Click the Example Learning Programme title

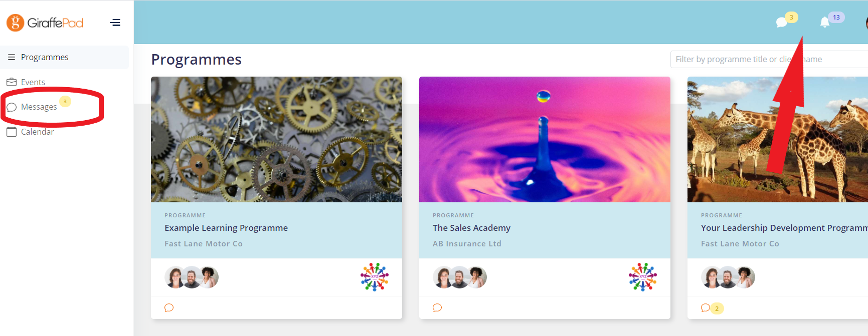pyautogui.click(x=226, y=228)
